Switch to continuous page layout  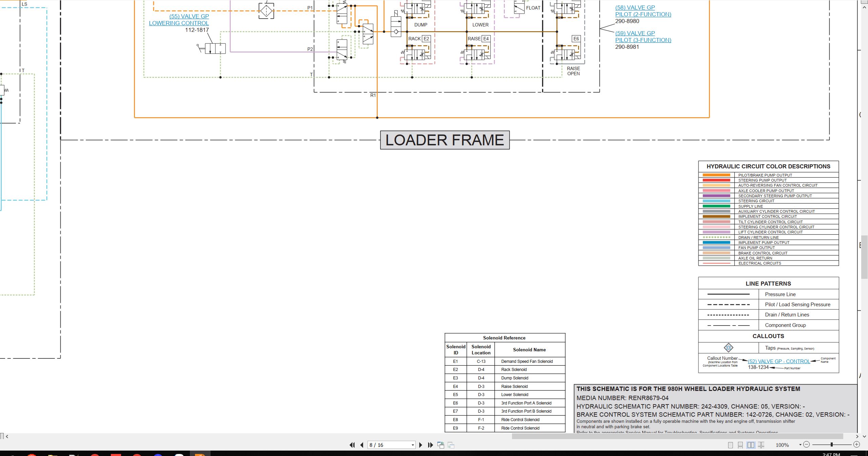tap(741, 445)
